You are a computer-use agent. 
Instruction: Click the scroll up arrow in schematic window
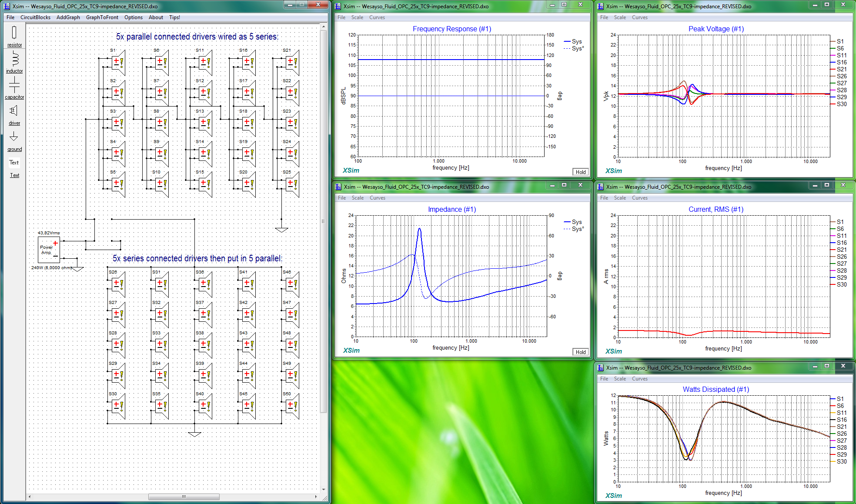[x=323, y=27]
